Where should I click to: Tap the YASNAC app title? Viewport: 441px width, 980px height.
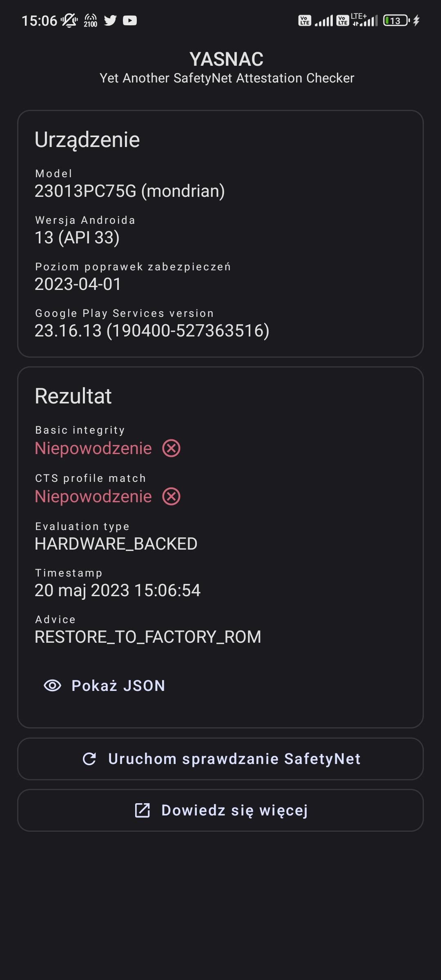coord(226,59)
